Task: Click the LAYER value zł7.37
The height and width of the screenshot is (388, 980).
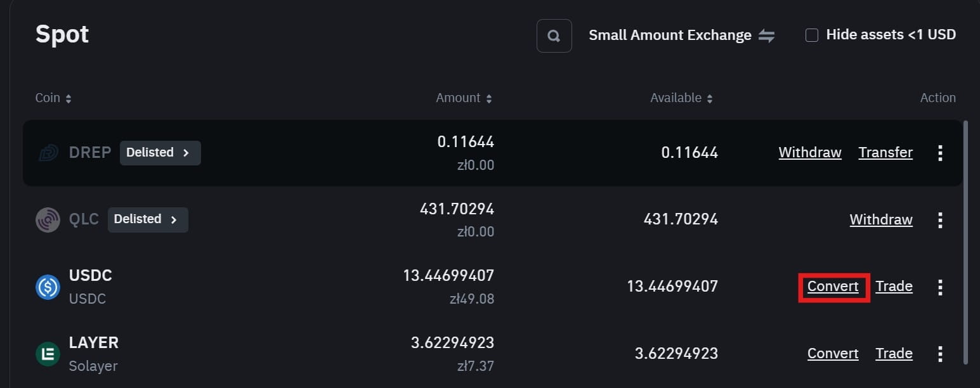Action: tap(475, 366)
